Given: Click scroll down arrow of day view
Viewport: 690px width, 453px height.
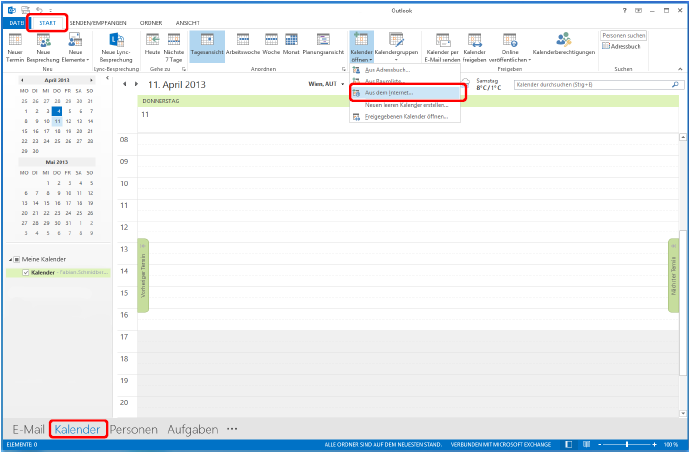Looking at the screenshot, I should tap(683, 413).
